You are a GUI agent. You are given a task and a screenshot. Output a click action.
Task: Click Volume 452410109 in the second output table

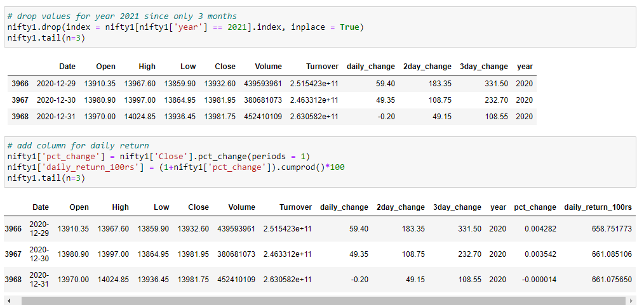[x=236, y=280]
